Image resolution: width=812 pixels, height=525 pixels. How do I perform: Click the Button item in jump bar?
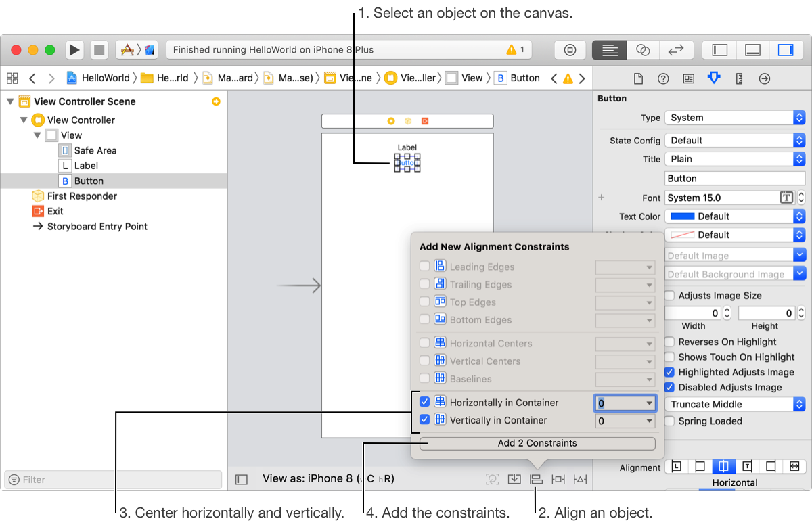(x=518, y=78)
